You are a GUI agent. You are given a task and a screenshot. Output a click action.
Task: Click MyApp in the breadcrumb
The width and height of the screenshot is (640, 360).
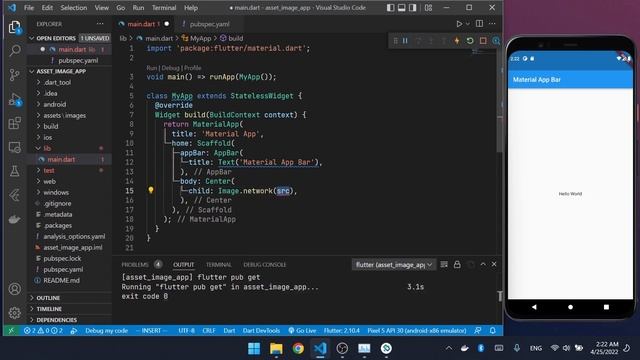point(200,38)
